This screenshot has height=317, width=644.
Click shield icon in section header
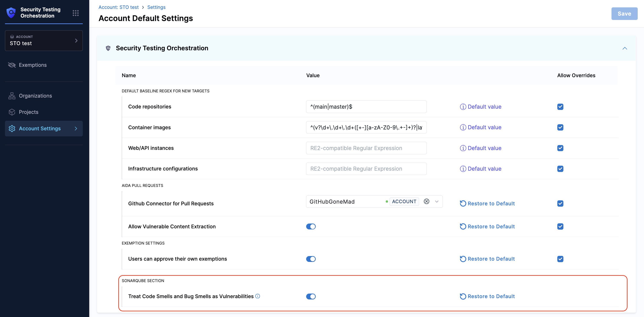tap(108, 48)
